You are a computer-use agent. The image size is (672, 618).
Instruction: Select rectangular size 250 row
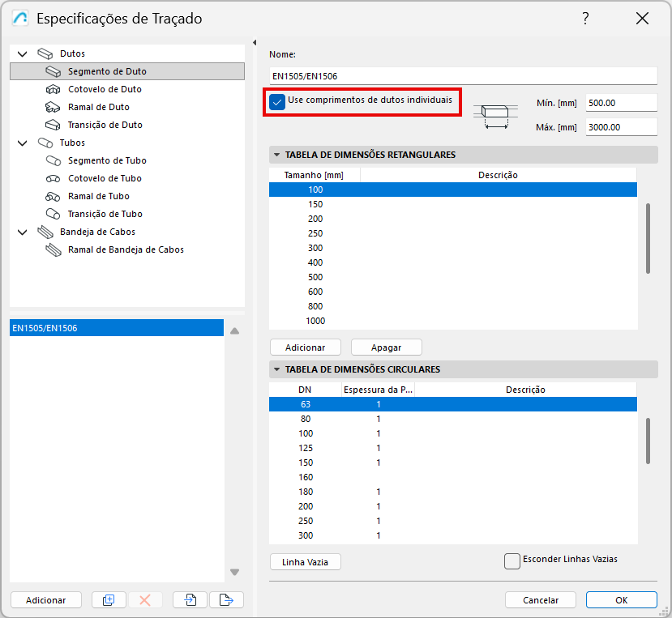pos(453,233)
